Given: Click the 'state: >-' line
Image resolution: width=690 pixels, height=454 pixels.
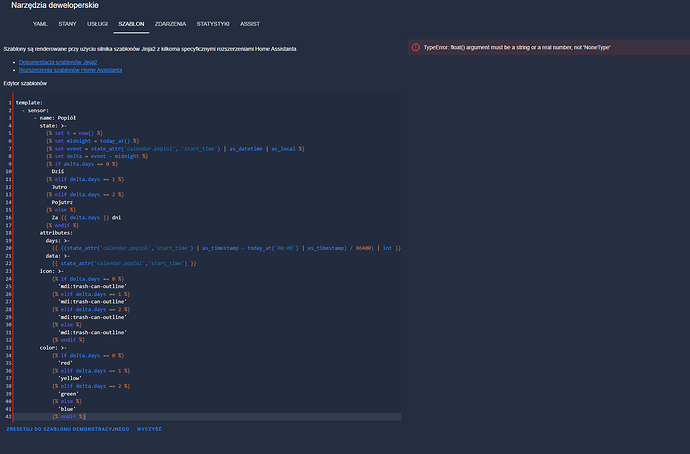Looking at the screenshot, I should pos(53,126).
